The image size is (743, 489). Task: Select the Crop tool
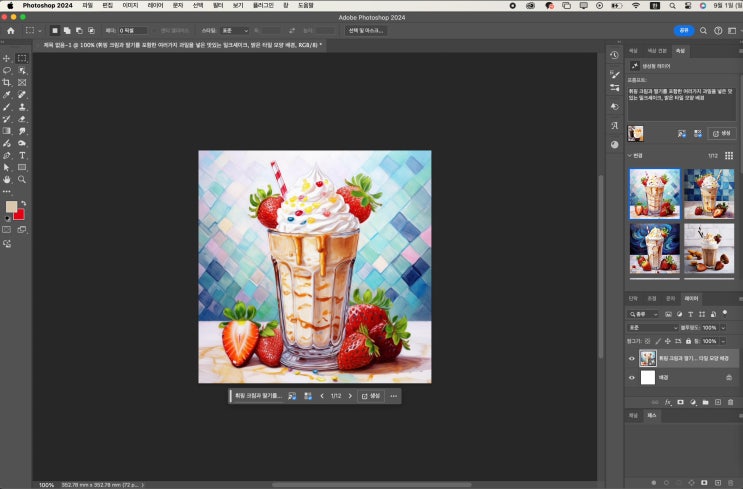pos(7,82)
